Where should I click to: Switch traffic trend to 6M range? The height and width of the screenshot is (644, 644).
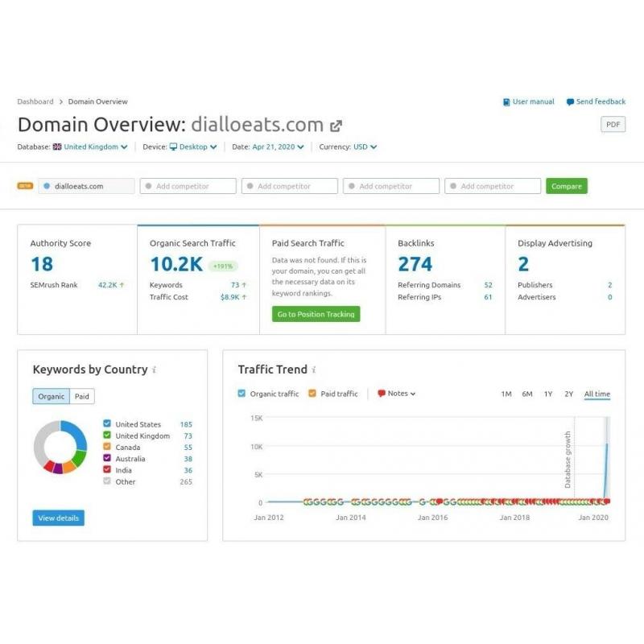click(527, 394)
